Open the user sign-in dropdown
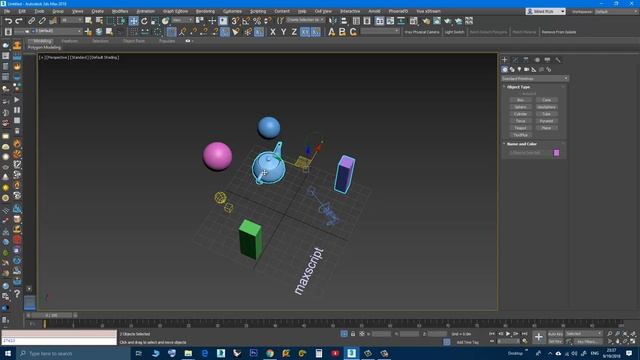This screenshot has height=360, width=640. click(545, 11)
